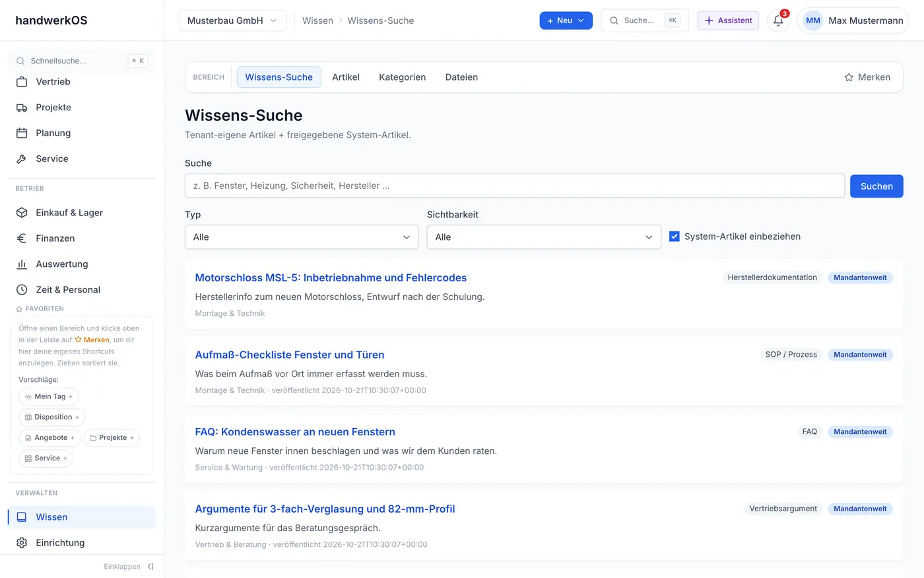The image size is (924, 578).
Task: Add Angebote suggestion to favorites
Action: click(x=49, y=437)
